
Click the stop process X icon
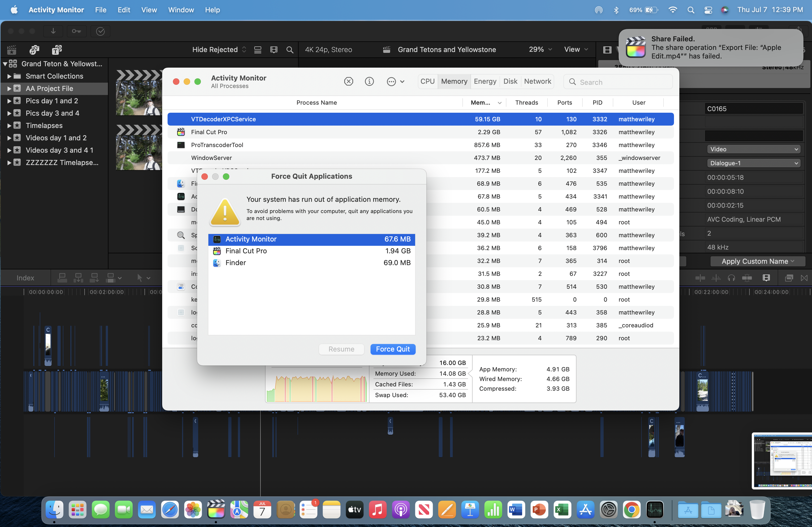348,82
